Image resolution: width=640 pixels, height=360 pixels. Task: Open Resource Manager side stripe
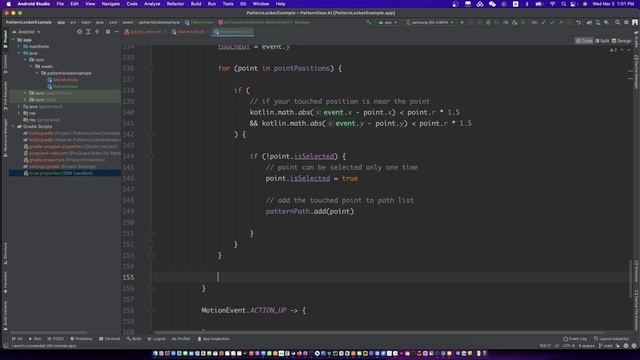pyautogui.click(x=5, y=138)
